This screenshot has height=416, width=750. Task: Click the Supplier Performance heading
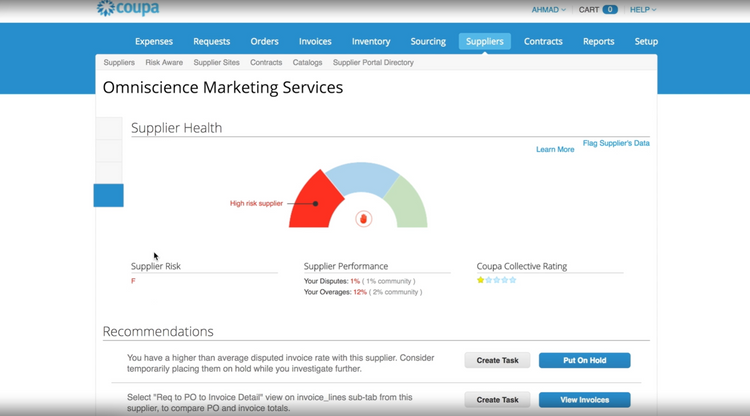(346, 266)
